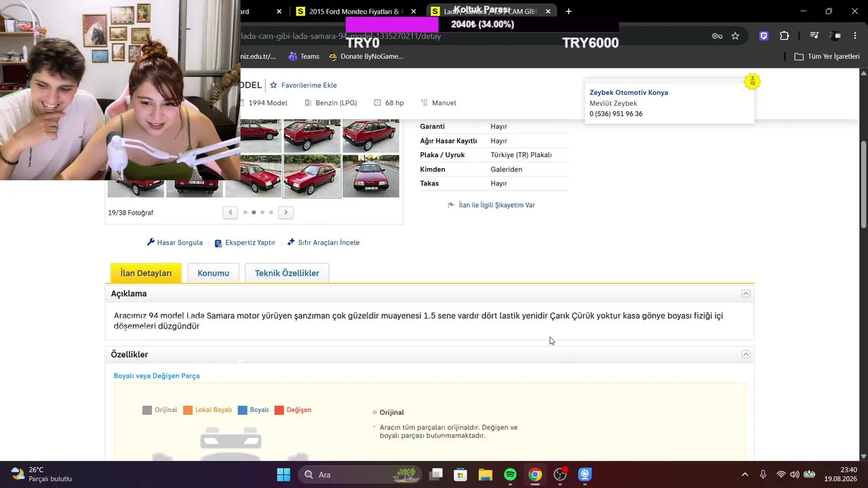This screenshot has height=488, width=868.
Task: Open seller Zeybek Otomotiv Konya store link
Action: tap(629, 93)
